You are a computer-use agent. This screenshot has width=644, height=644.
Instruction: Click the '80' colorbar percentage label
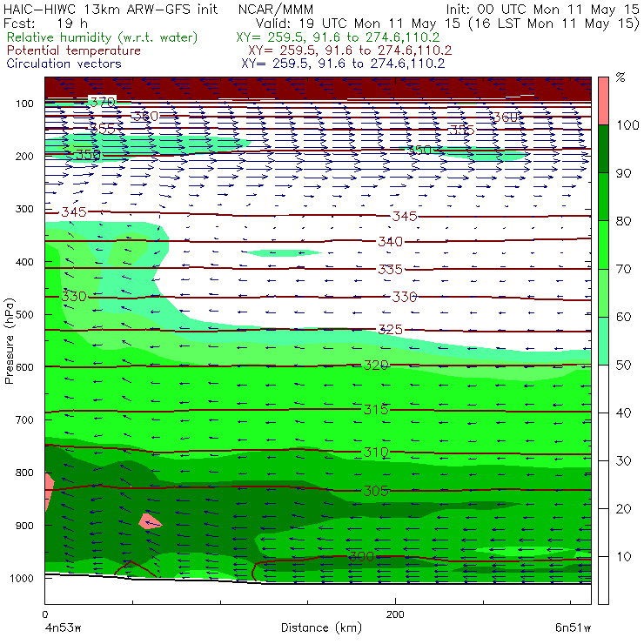tap(623, 221)
